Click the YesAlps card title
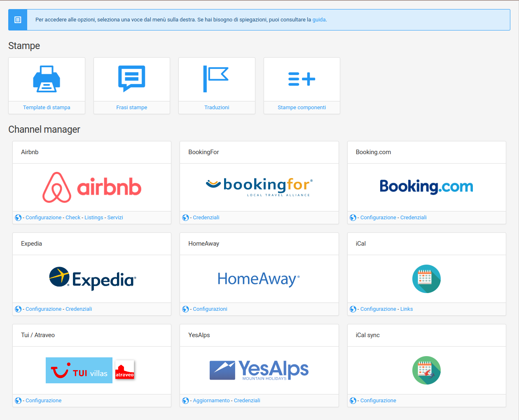The image size is (519, 420). coord(199,335)
